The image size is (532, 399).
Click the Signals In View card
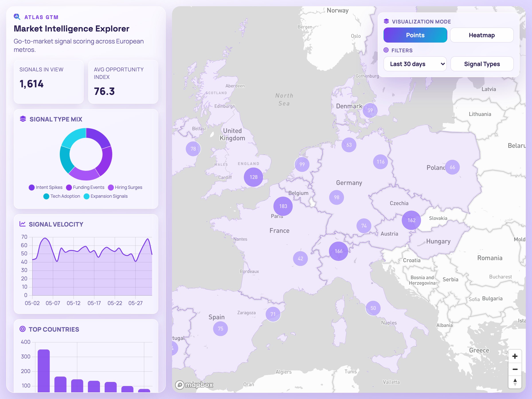tap(49, 82)
